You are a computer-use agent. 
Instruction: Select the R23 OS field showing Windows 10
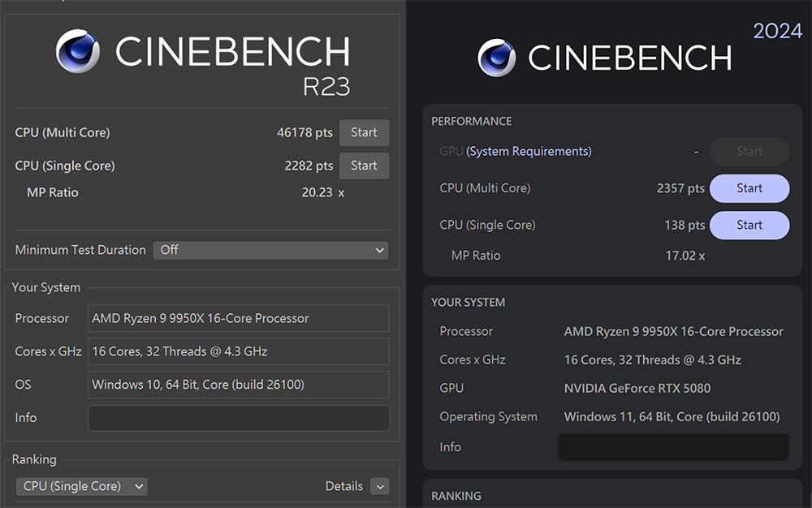point(238,385)
